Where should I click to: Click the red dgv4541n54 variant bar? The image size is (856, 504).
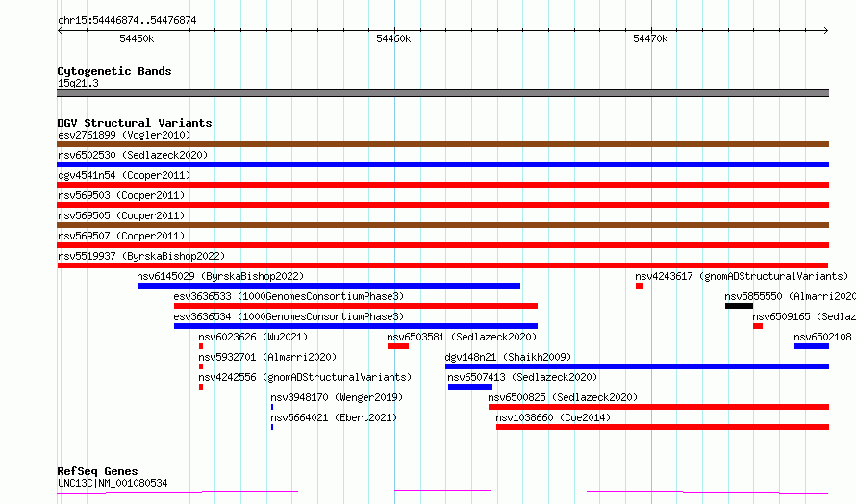pyautogui.click(x=442, y=185)
